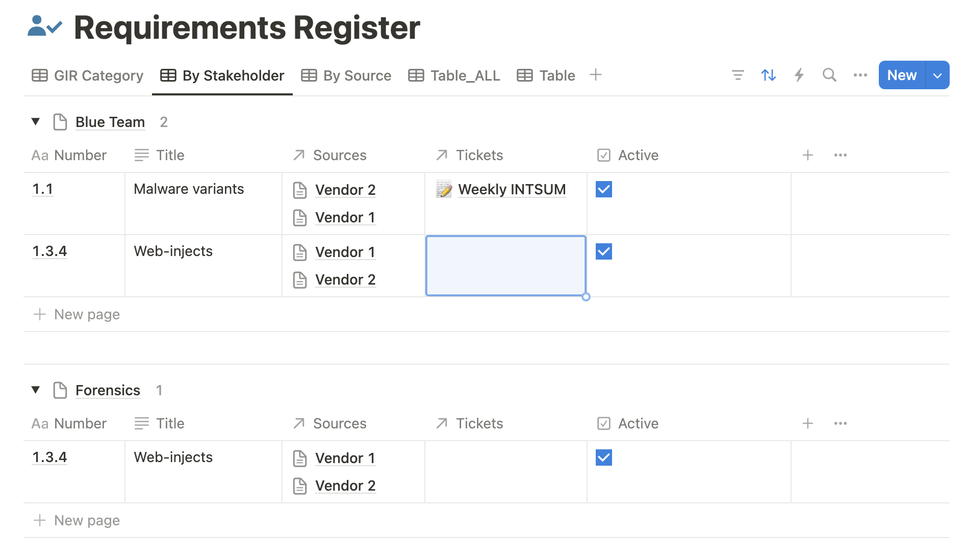This screenshot has height=560, width=965.
Task: Open requirement number 1.1
Action: coord(43,189)
